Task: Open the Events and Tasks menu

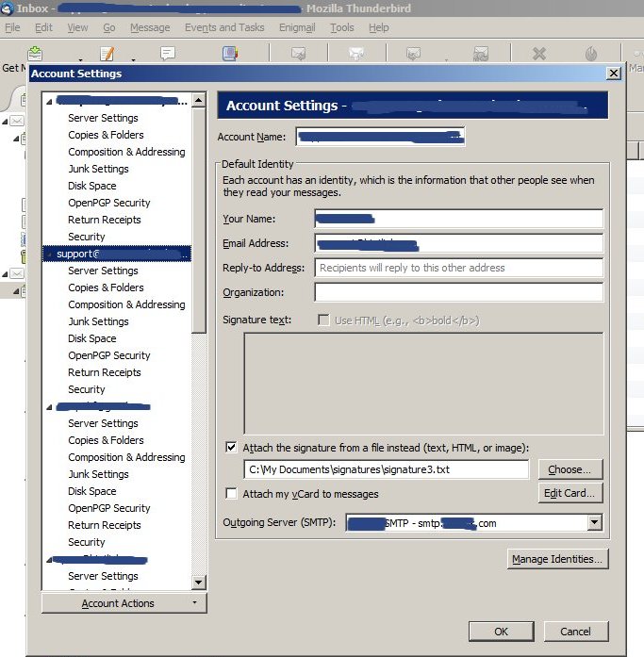Action: pos(224,27)
